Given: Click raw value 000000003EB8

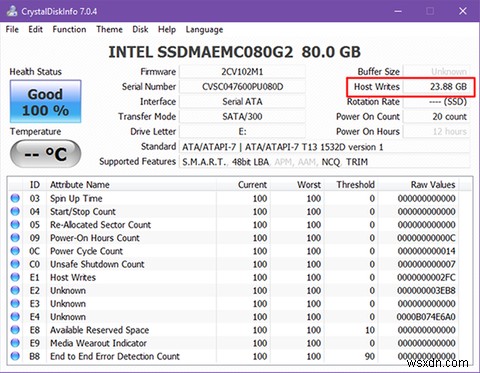Looking at the screenshot, I should click(x=426, y=290).
